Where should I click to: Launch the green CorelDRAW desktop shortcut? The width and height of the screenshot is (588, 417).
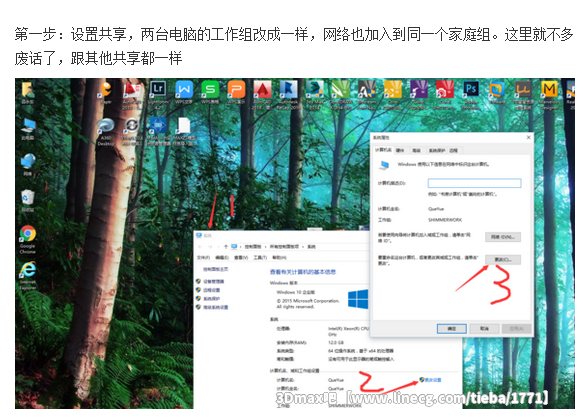340,94
